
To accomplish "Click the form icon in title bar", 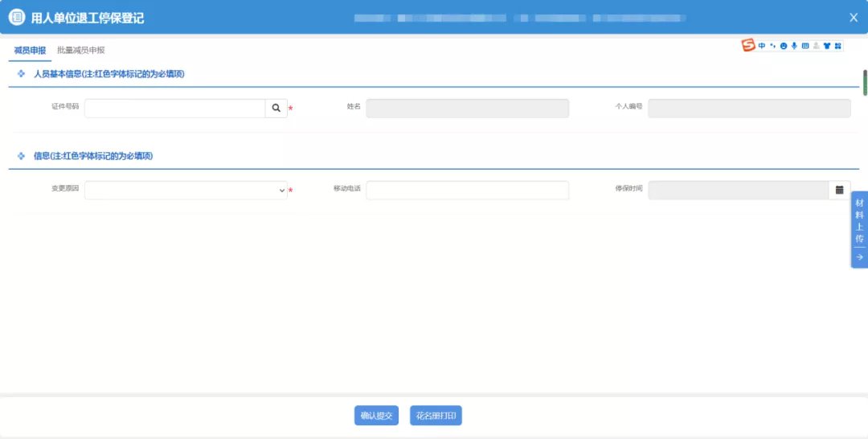I will click(16, 18).
